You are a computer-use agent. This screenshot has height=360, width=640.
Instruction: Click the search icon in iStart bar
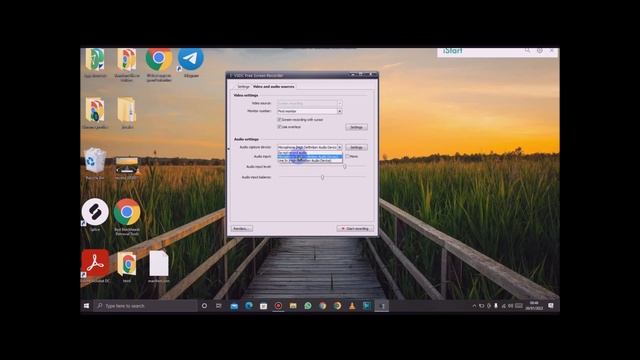click(x=527, y=51)
